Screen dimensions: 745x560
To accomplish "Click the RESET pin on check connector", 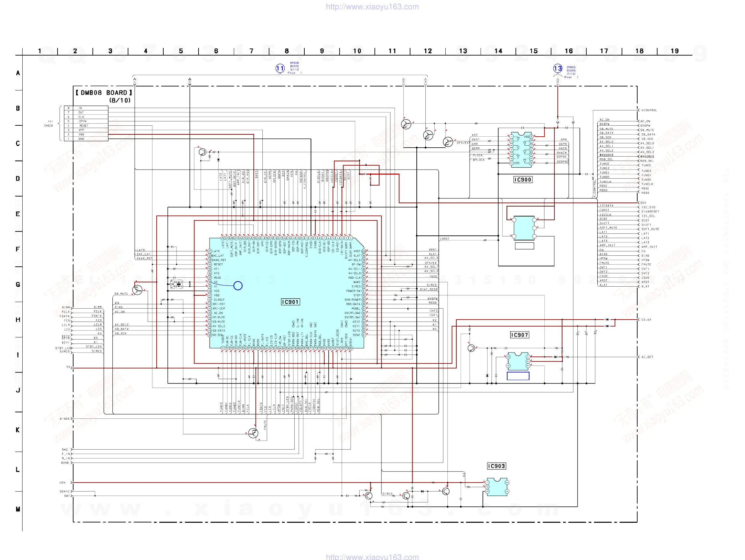I will tap(83, 126).
